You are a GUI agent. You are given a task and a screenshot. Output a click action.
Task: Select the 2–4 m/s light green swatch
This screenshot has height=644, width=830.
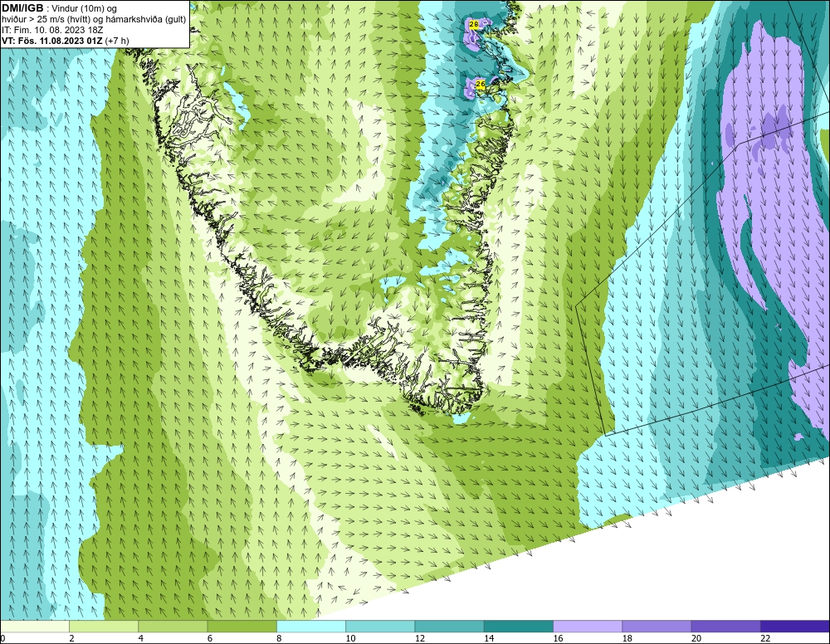tap(104, 627)
